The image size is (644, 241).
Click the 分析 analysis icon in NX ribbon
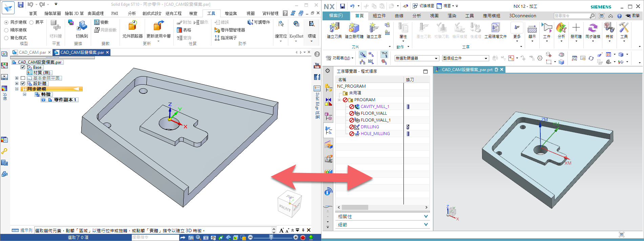pyautogui.click(x=561, y=28)
